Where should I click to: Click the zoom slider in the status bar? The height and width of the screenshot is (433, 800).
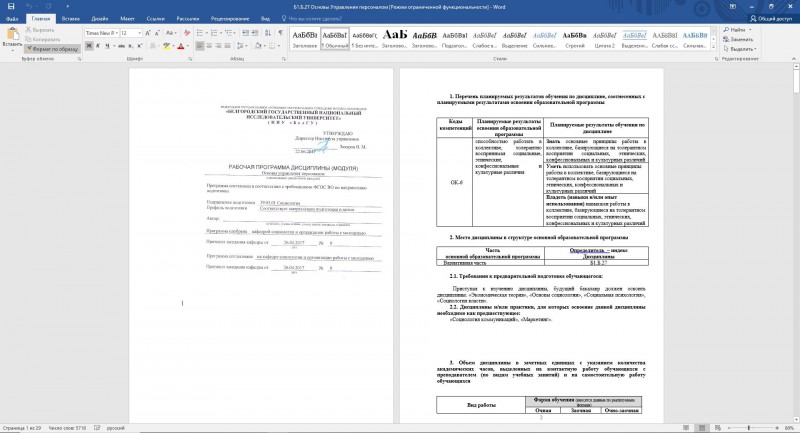click(748, 428)
